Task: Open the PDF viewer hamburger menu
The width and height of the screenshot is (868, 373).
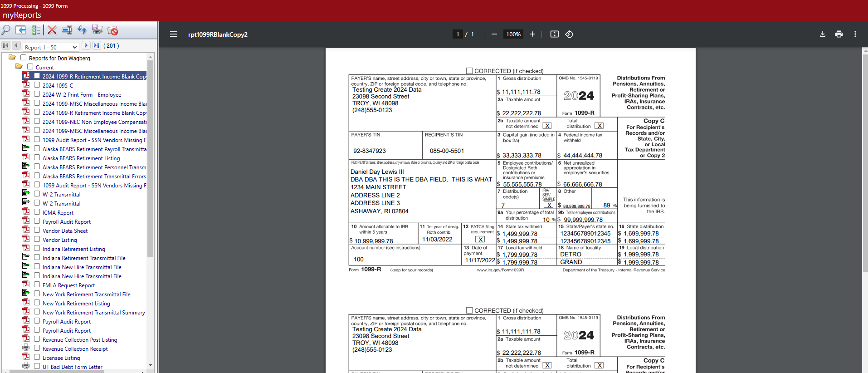Action: pos(174,34)
